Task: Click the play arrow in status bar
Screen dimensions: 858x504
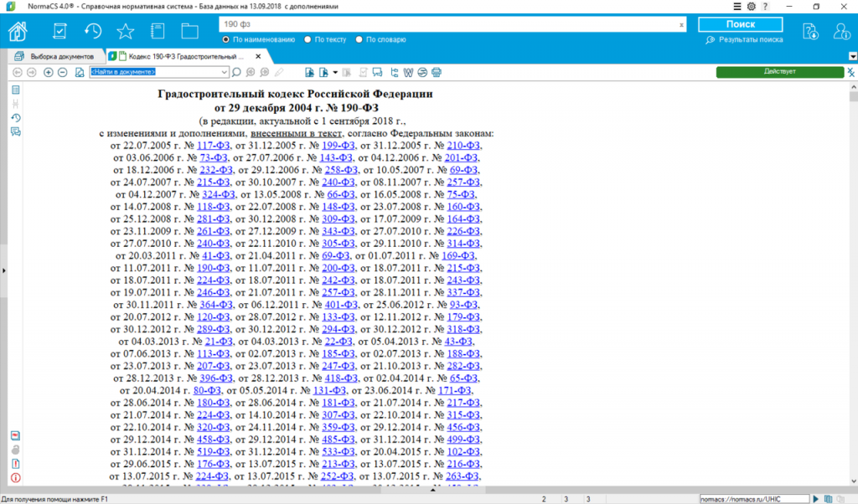Action: pyautogui.click(x=816, y=499)
